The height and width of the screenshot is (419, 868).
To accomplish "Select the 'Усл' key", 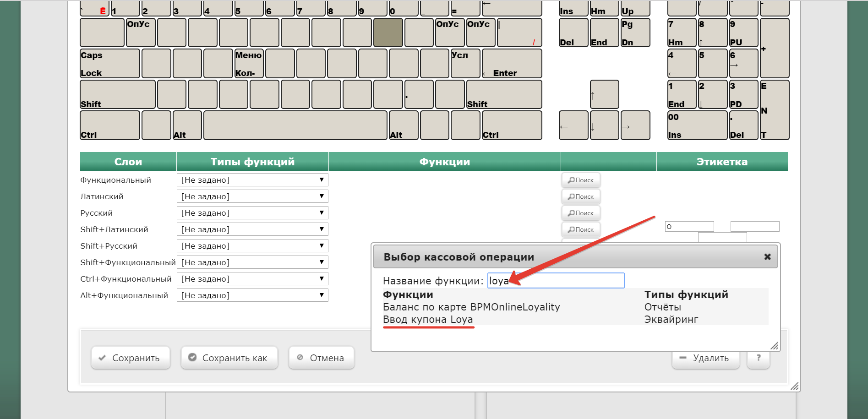I will point(465,64).
